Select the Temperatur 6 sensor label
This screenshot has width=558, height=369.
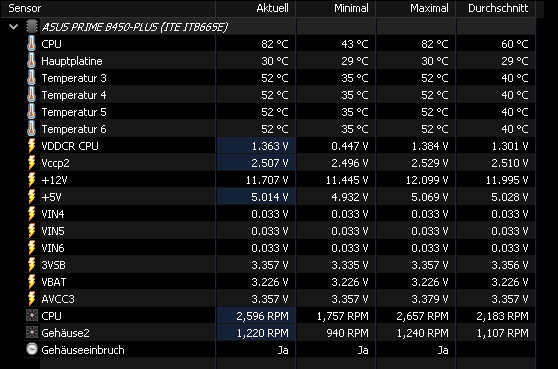(74, 129)
